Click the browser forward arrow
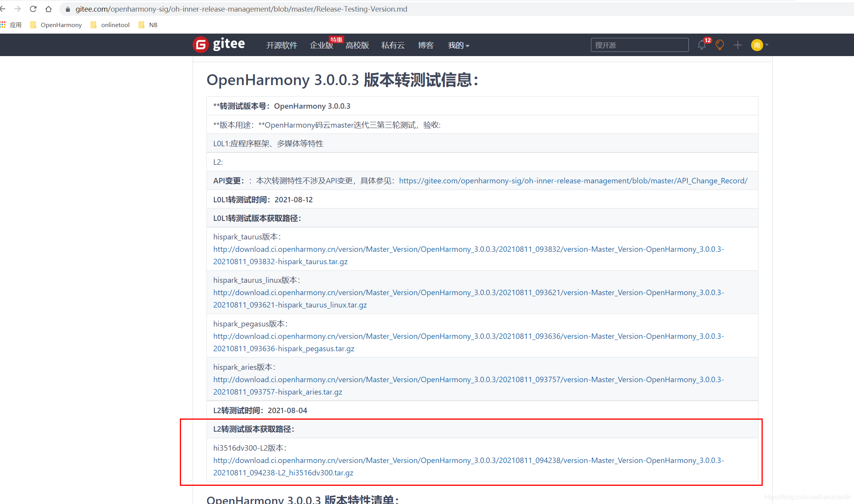This screenshot has width=854, height=504. click(x=17, y=9)
